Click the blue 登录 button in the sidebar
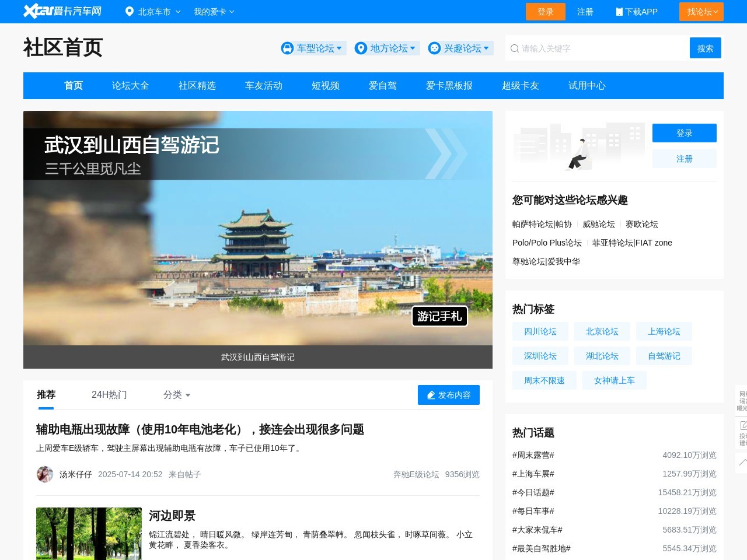The height and width of the screenshot is (560, 747). coord(685,133)
